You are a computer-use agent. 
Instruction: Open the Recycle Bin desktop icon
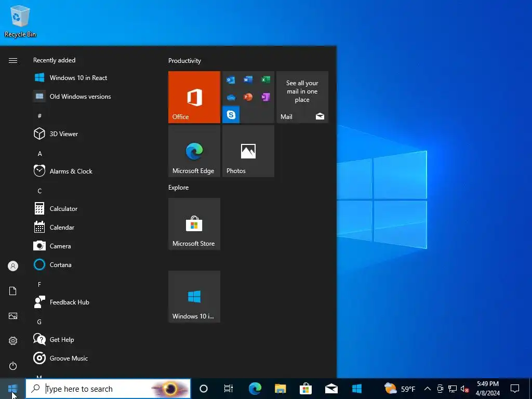pos(20,21)
